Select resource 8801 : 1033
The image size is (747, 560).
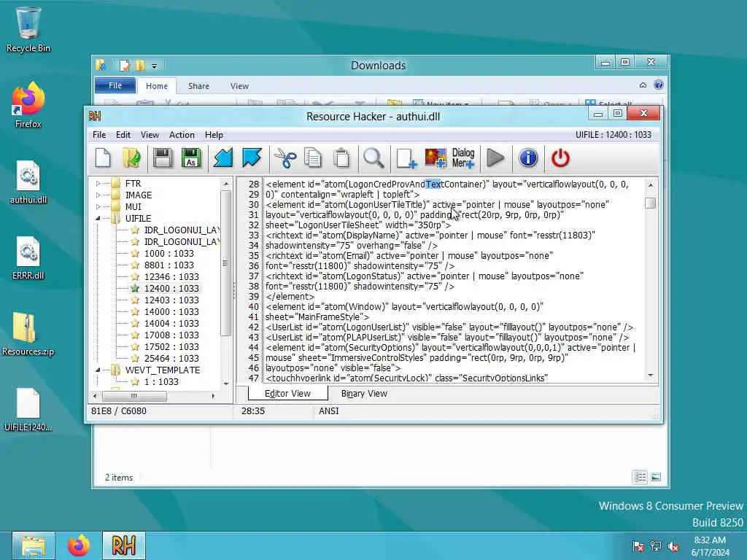169,265
